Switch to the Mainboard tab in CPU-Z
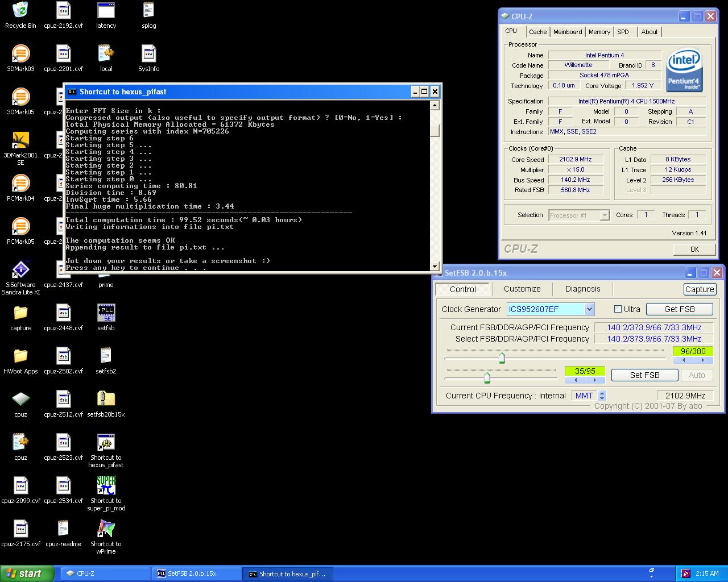 [x=568, y=32]
